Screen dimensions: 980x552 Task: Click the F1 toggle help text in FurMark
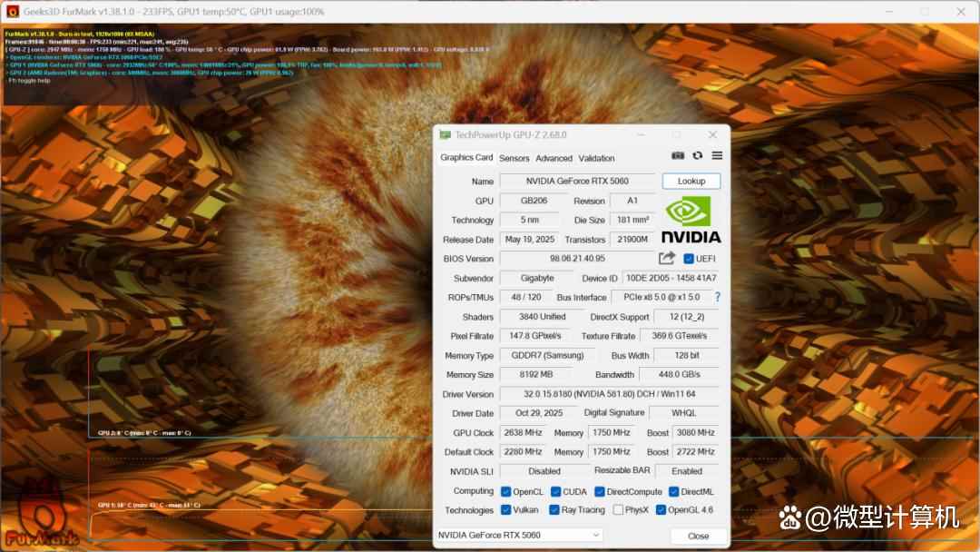[x=28, y=81]
